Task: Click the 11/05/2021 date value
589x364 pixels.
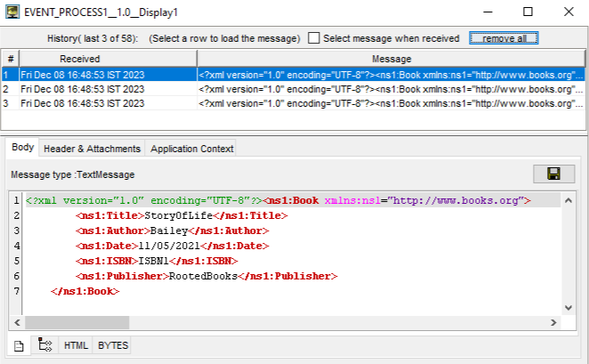Action: click(169, 246)
